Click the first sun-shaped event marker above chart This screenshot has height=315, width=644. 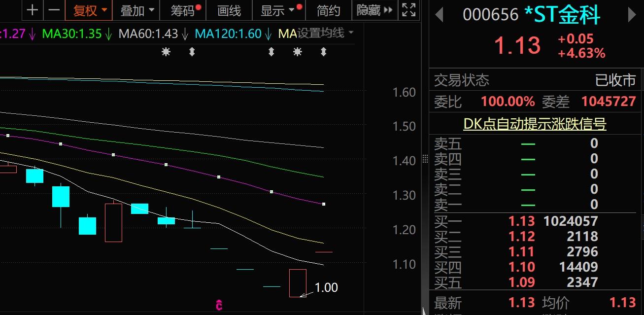[x=166, y=51]
